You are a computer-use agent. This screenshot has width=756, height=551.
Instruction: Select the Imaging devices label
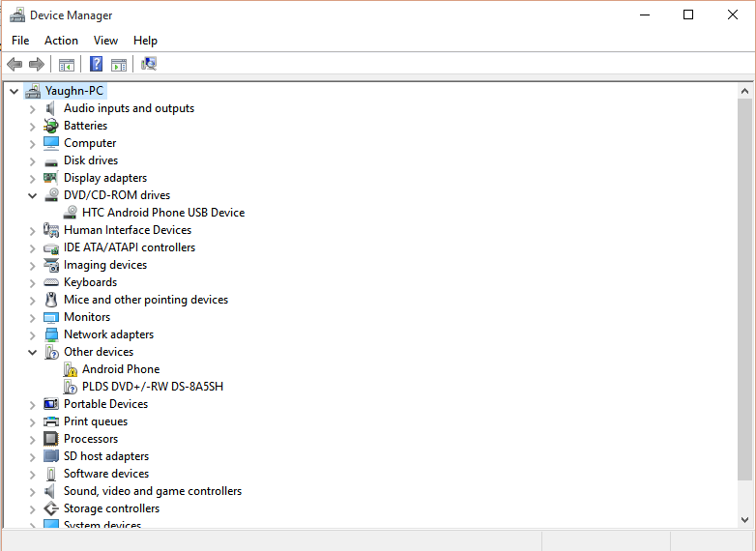coord(105,265)
